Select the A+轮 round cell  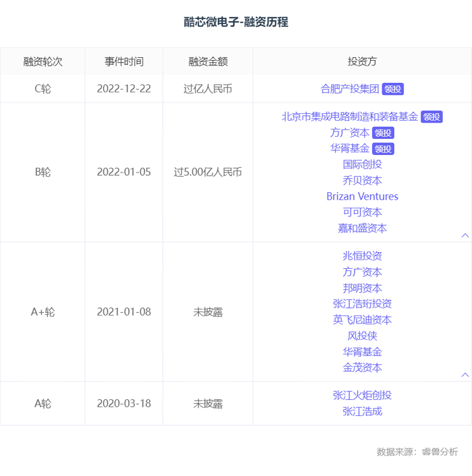pyautogui.click(x=42, y=312)
